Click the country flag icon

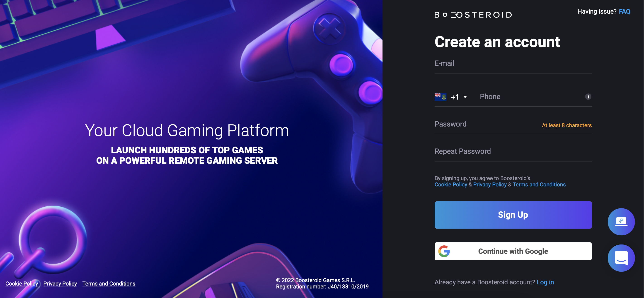click(440, 97)
